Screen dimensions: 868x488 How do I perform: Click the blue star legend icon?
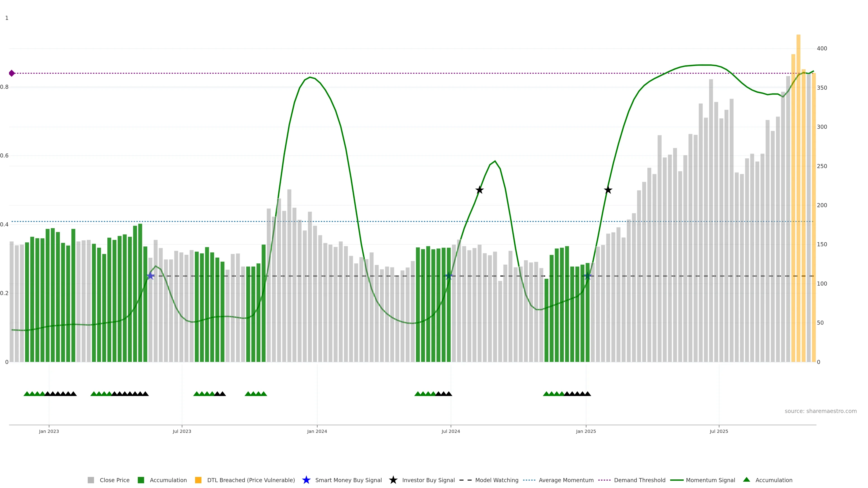[x=306, y=480]
